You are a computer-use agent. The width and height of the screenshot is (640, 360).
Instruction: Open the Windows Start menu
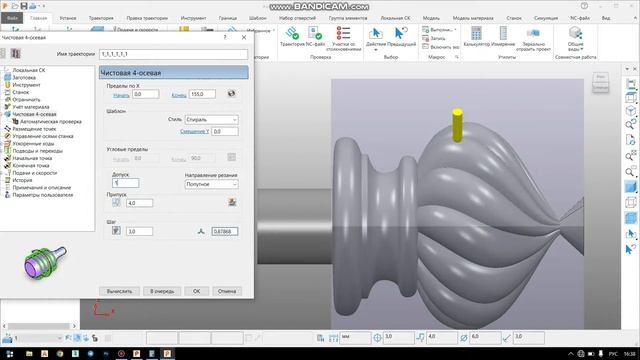(9, 353)
